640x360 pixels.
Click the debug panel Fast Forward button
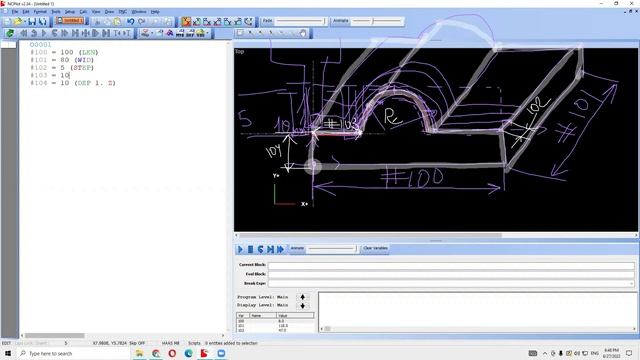(280, 249)
